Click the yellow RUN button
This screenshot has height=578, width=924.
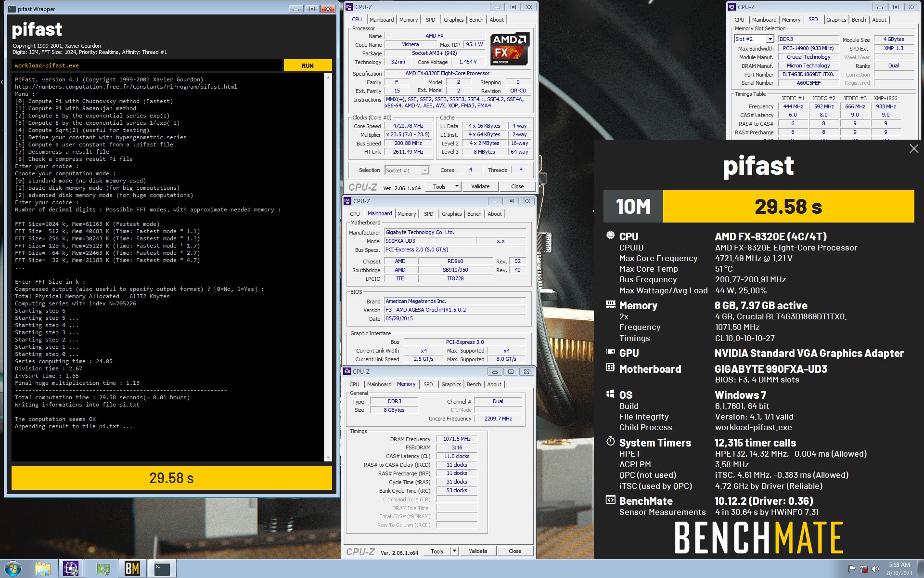point(308,66)
